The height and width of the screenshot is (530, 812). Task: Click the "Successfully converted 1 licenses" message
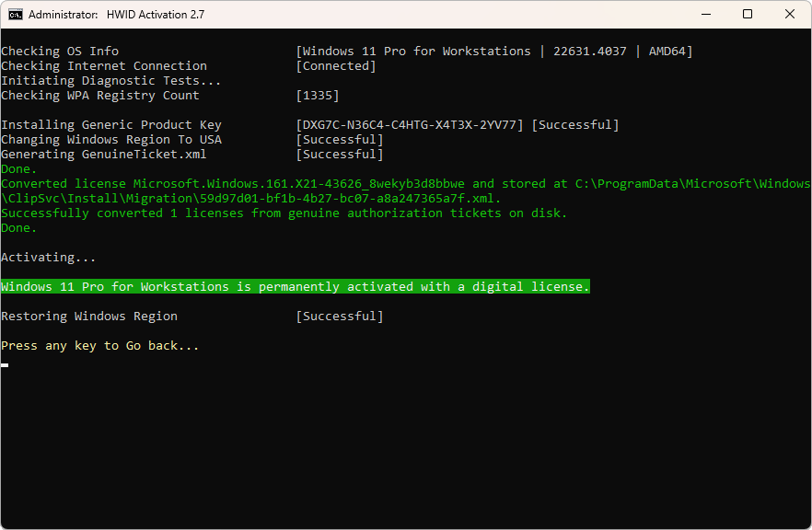click(284, 213)
